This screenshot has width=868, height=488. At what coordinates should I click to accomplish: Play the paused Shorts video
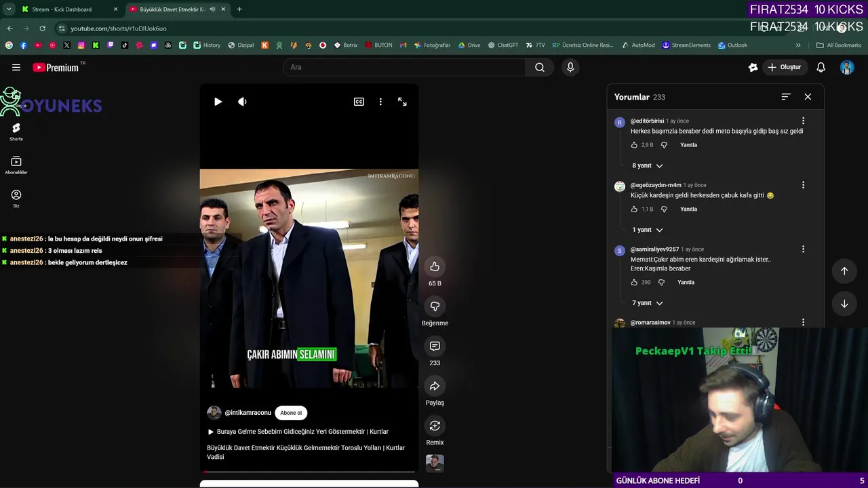[x=218, y=102]
